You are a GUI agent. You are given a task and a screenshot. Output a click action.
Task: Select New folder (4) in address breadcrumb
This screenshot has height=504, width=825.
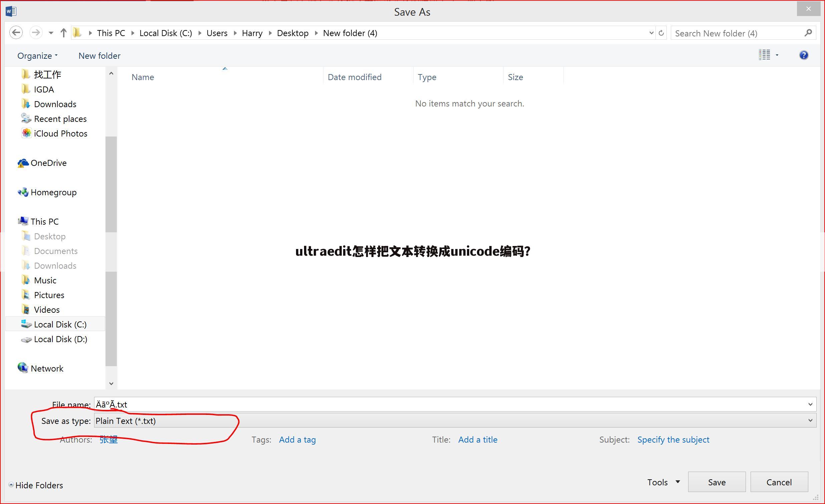pyautogui.click(x=350, y=33)
